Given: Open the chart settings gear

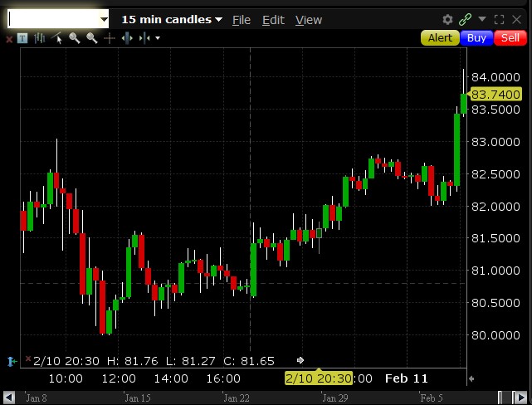Looking at the screenshot, I should 448,20.
